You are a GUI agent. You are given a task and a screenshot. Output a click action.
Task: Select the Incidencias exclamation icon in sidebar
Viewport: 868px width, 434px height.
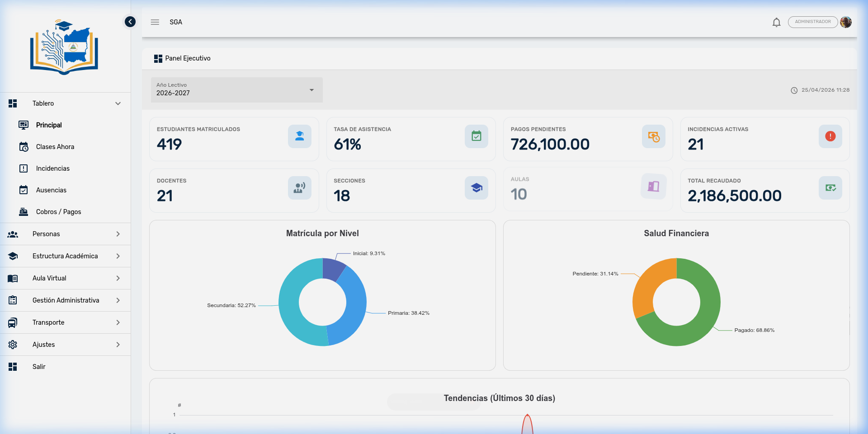pos(24,168)
